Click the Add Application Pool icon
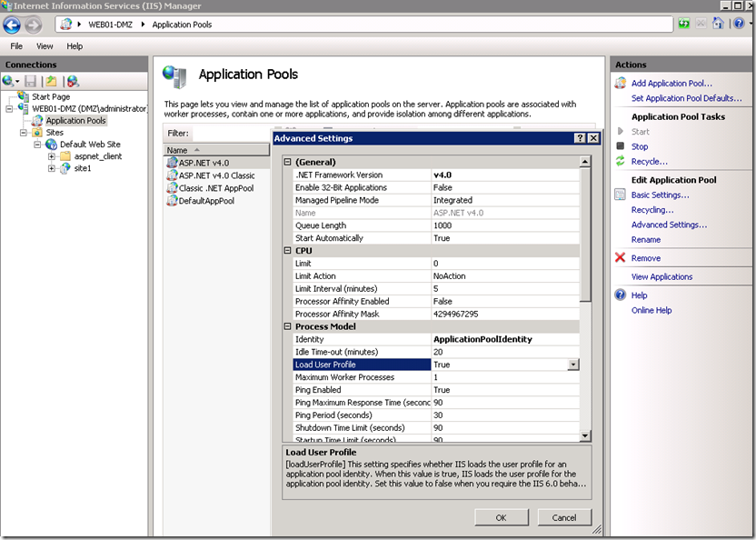The height and width of the screenshot is (540, 756). click(621, 83)
